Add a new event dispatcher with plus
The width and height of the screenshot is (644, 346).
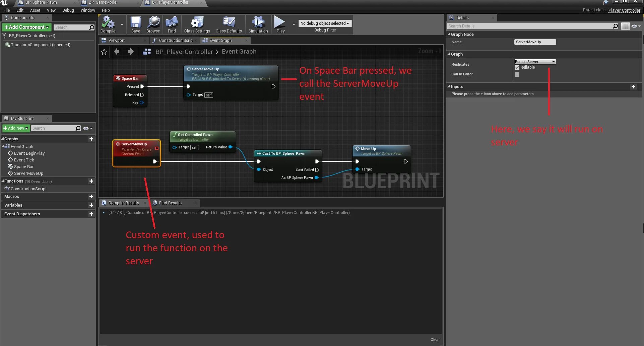pyautogui.click(x=91, y=214)
